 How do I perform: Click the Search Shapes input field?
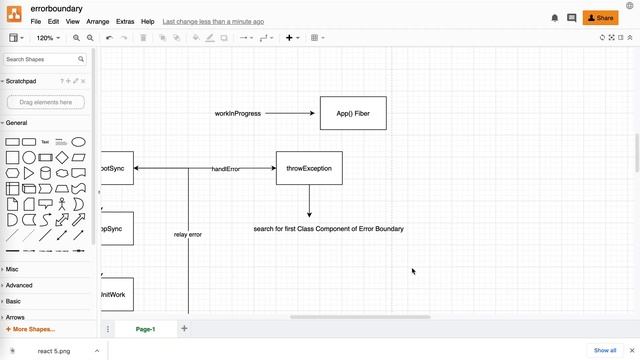point(45,59)
